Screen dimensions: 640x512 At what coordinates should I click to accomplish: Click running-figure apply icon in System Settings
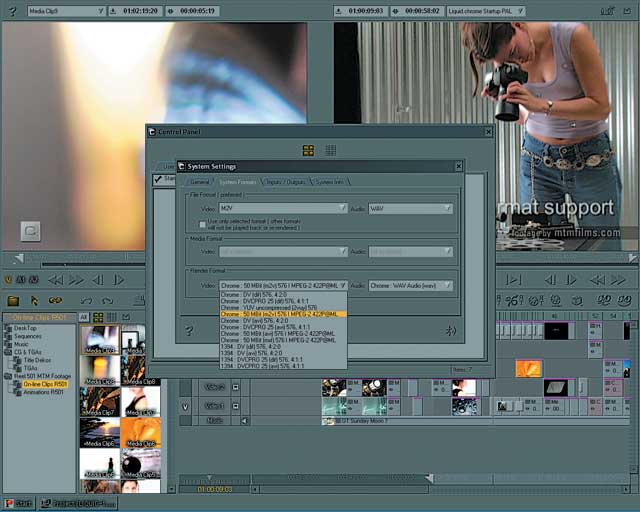tap(451, 330)
